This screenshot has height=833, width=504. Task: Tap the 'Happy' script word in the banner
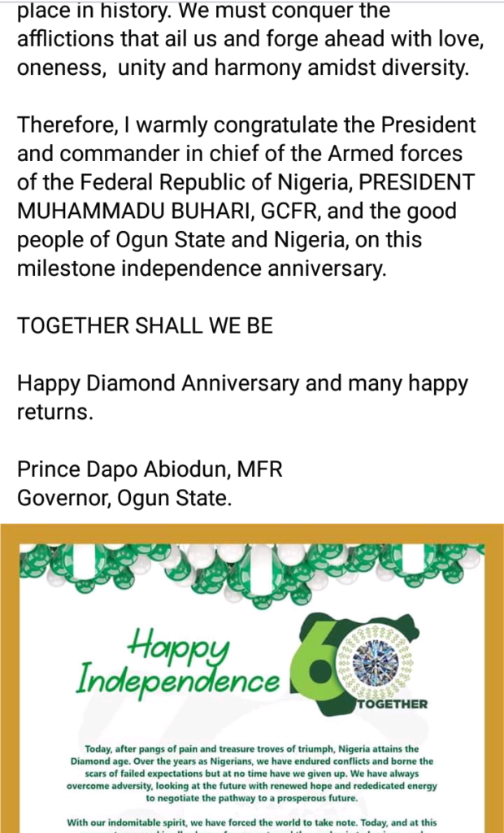click(180, 648)
